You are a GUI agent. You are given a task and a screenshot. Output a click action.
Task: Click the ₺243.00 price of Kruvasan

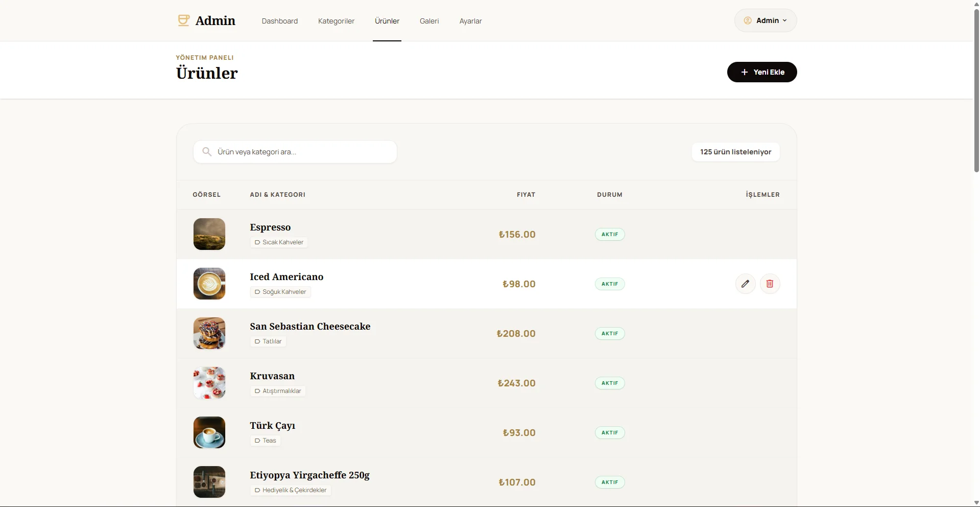tap(516, 383)
